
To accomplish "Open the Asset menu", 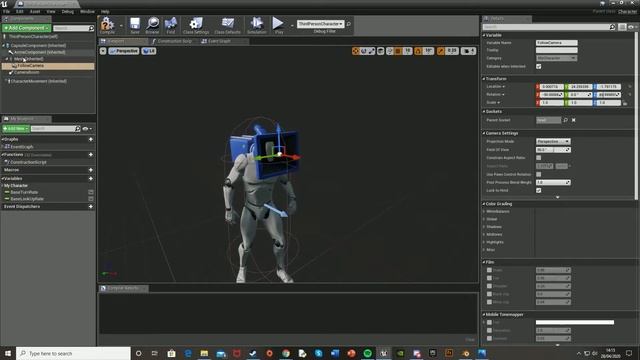I will 35,11.
